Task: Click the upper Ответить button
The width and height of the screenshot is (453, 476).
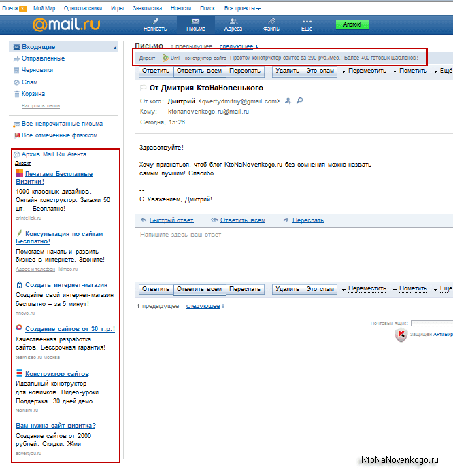Action: pos(156,71)
